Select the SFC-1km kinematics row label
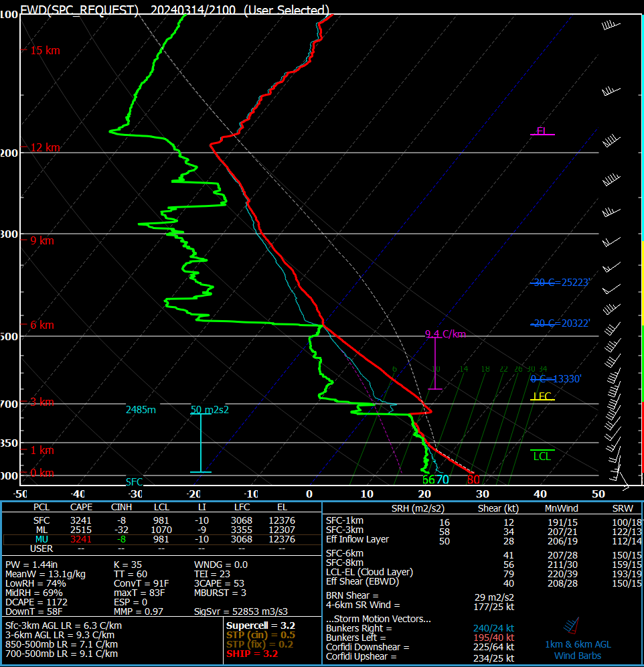Screen dimensions: 644x667 345,520
